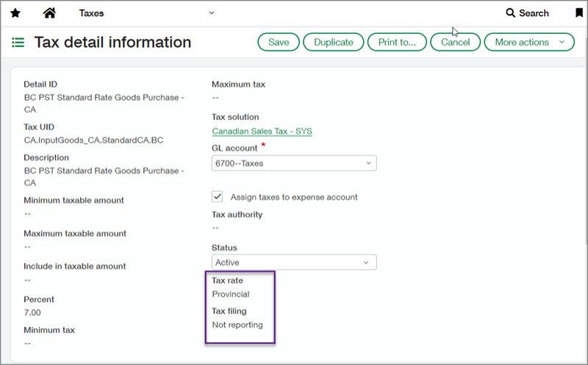Open the GL account dropdown

tap(294, 163)
